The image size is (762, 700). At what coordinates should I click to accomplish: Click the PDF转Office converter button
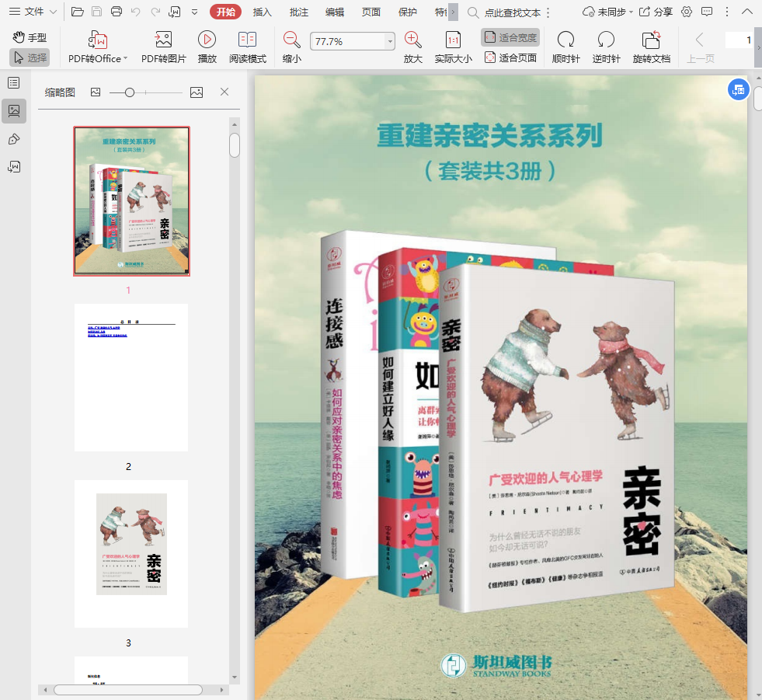[98, 47]
